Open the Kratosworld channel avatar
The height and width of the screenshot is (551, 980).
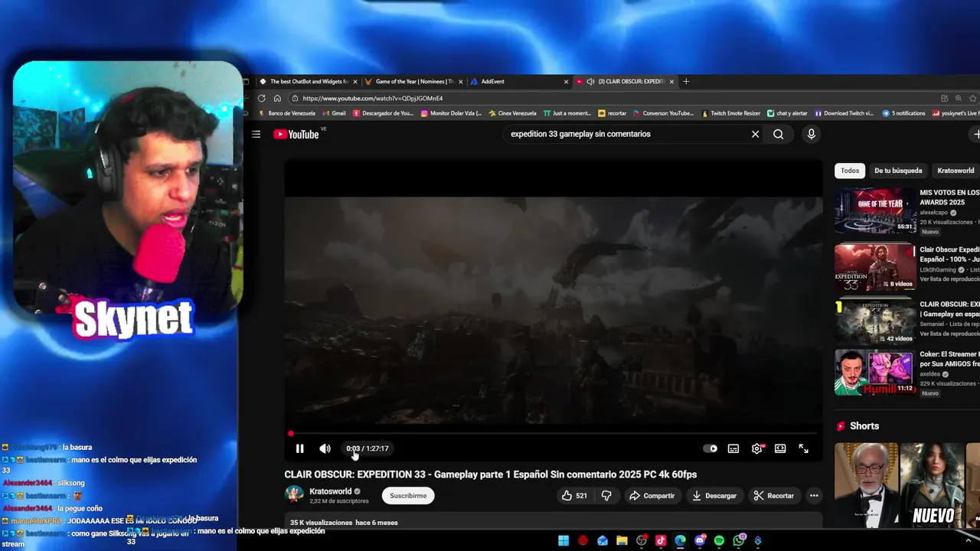[x=294, y=494]
